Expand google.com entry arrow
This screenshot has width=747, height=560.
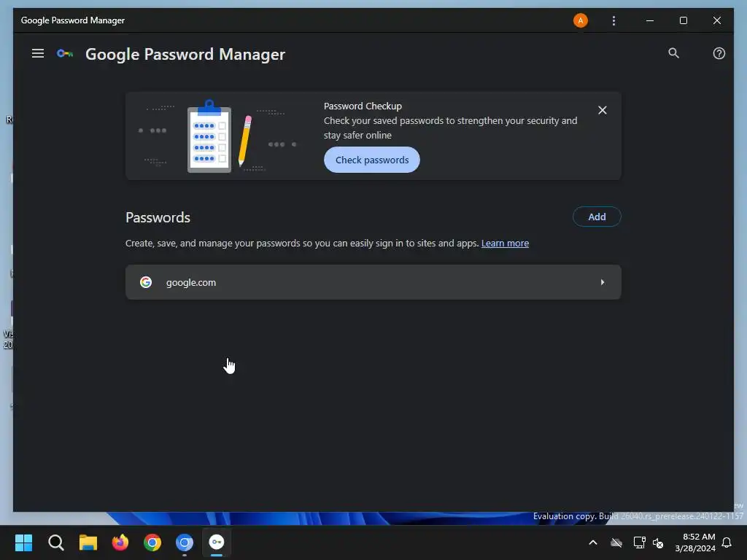pyautogui.click(x=602, y=282)
